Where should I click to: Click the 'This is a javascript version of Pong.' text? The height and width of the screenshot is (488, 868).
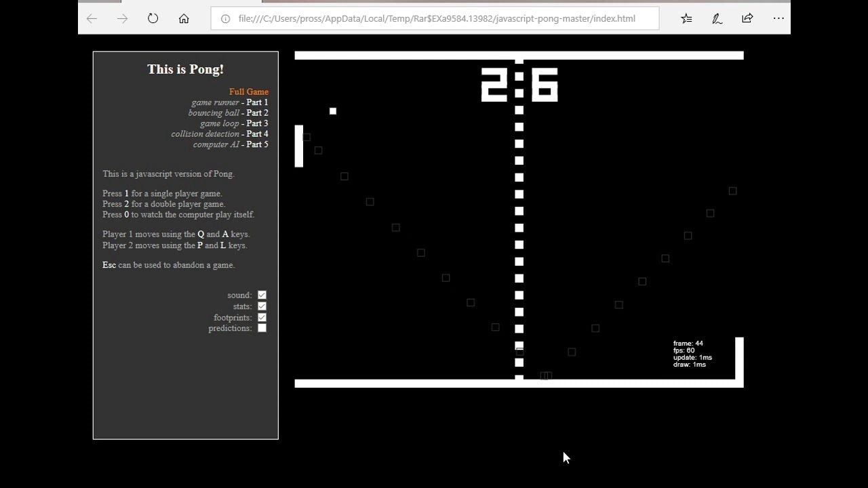[168, 174]
